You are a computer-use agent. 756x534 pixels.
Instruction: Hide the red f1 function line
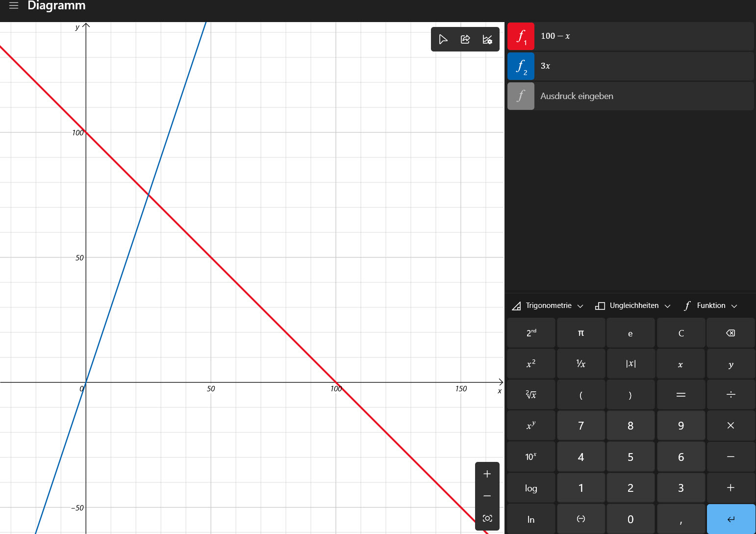[521, 36]
